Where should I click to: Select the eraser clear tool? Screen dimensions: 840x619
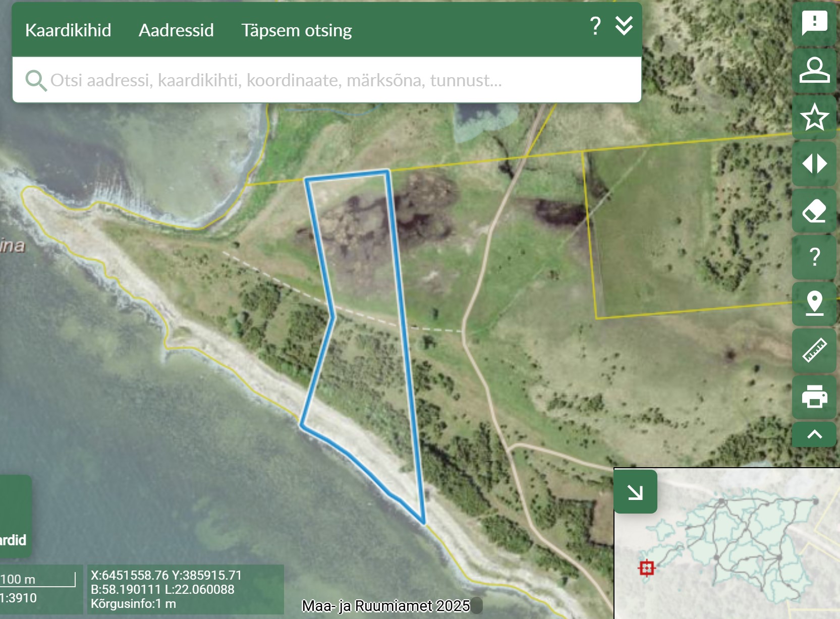click(814, 211)
